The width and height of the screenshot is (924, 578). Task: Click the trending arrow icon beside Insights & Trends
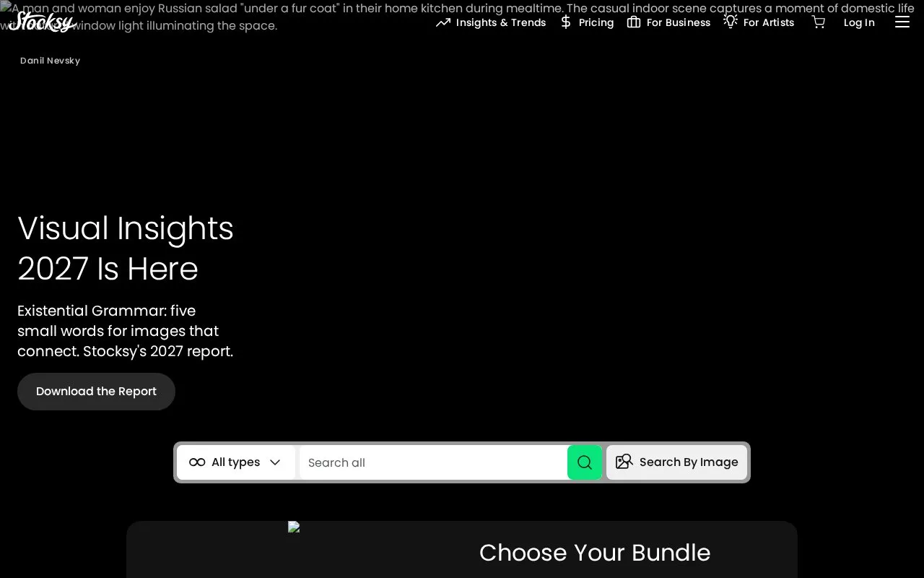[443, 22]
